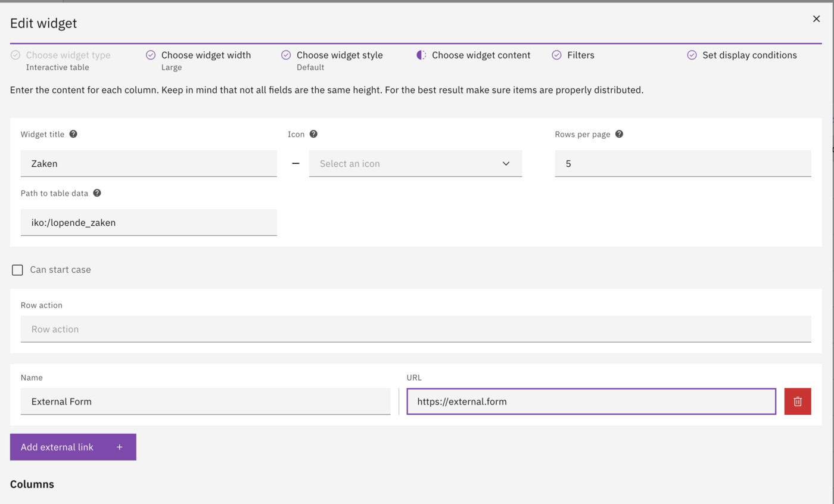Click the completed checkmark on Choose widget width
834x504 pixels.
point(151,55)
